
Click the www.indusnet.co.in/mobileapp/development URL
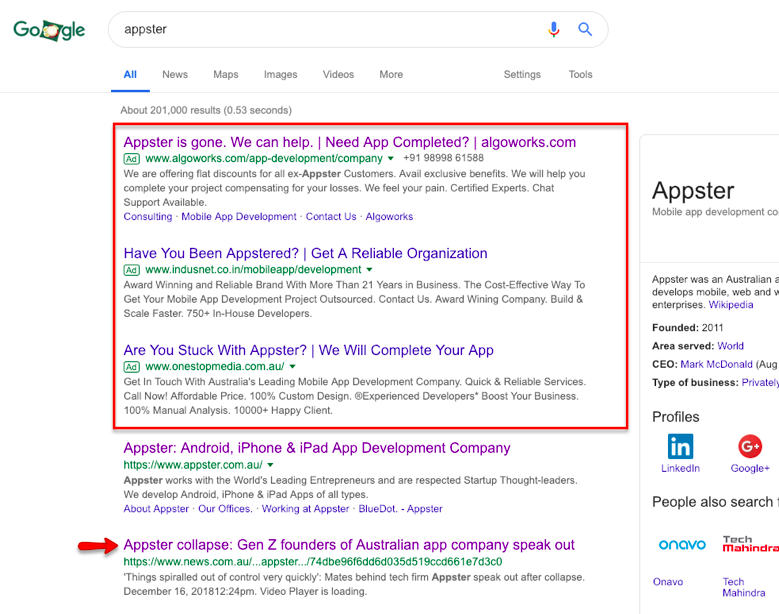point(253,270)
